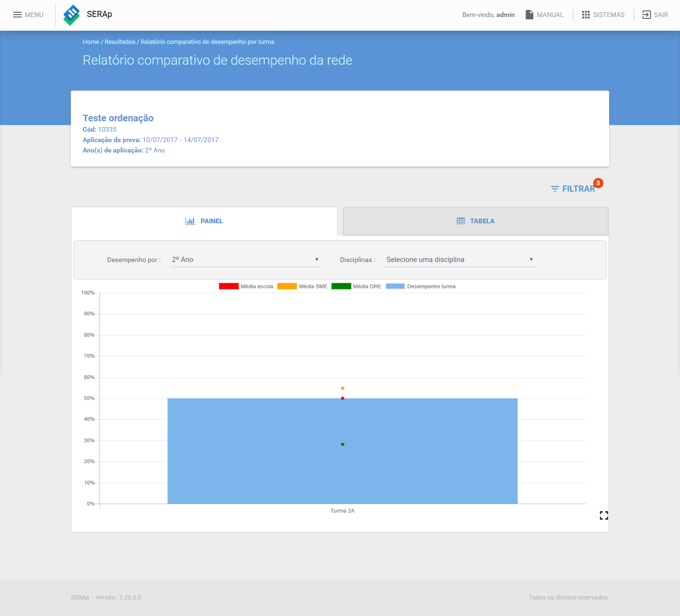Open Resultados breadcrumb link
The width and height of the screenshot is (680, 616).
pos(120,42)
